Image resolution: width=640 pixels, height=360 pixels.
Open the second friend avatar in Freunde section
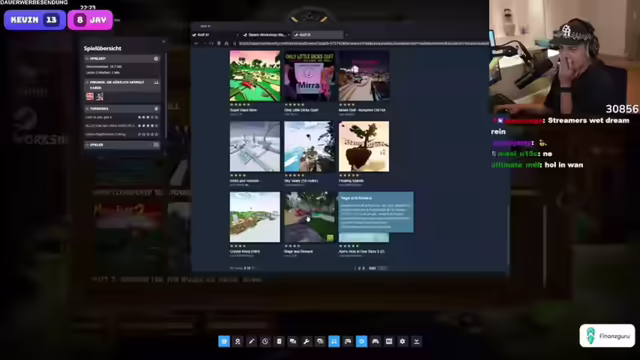(100, 96)
